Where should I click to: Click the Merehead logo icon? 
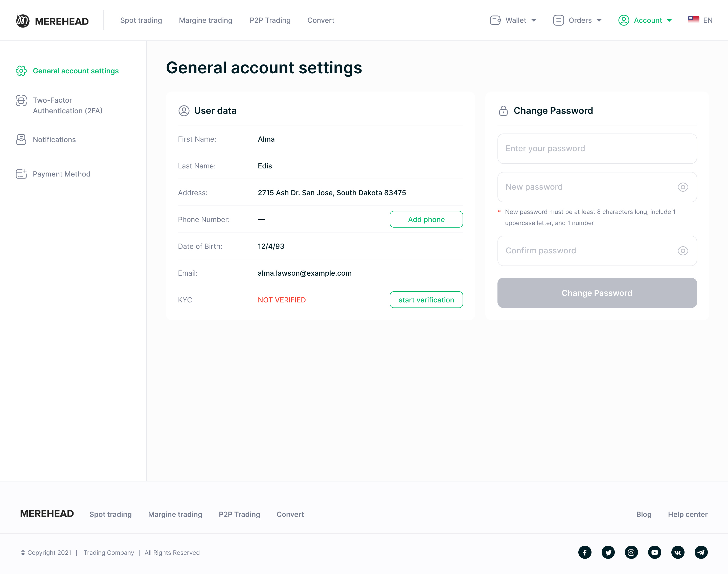[x=23, y=21]
